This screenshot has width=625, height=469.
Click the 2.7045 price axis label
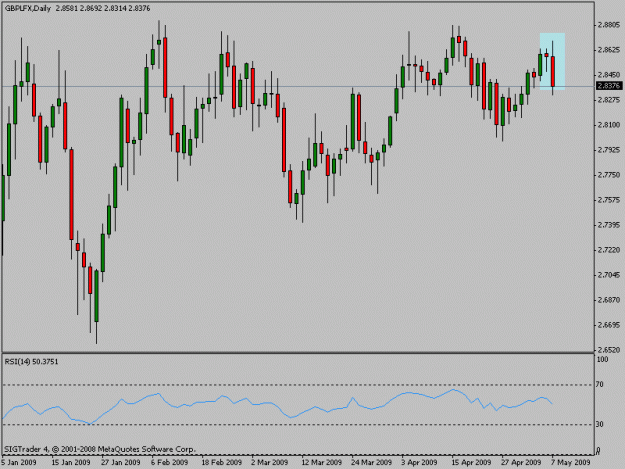click(x=609, y=275)
